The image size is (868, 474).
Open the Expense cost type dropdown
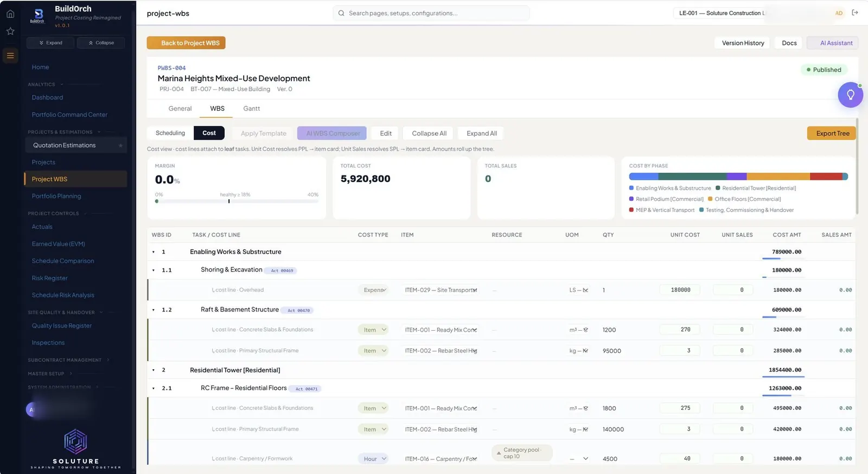coord(373,290)
